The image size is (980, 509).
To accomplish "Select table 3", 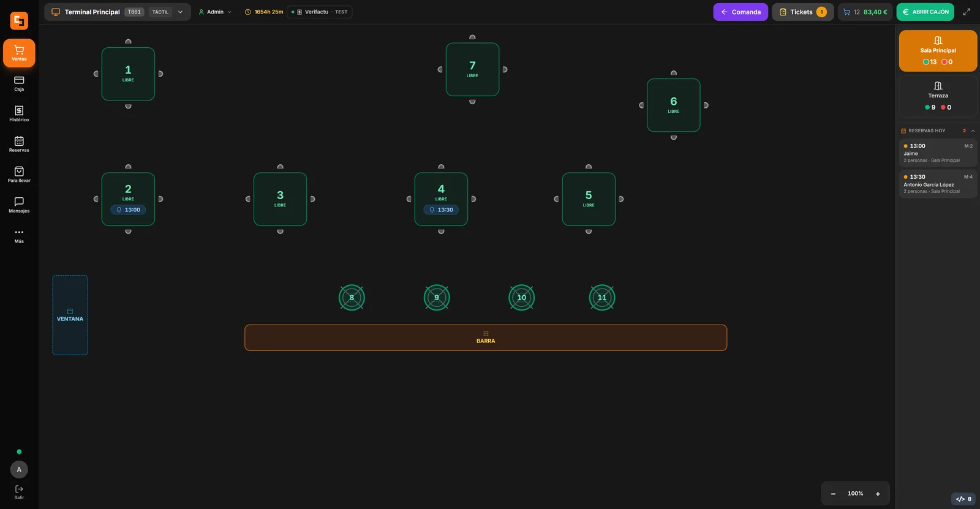I will click(280, 199).
